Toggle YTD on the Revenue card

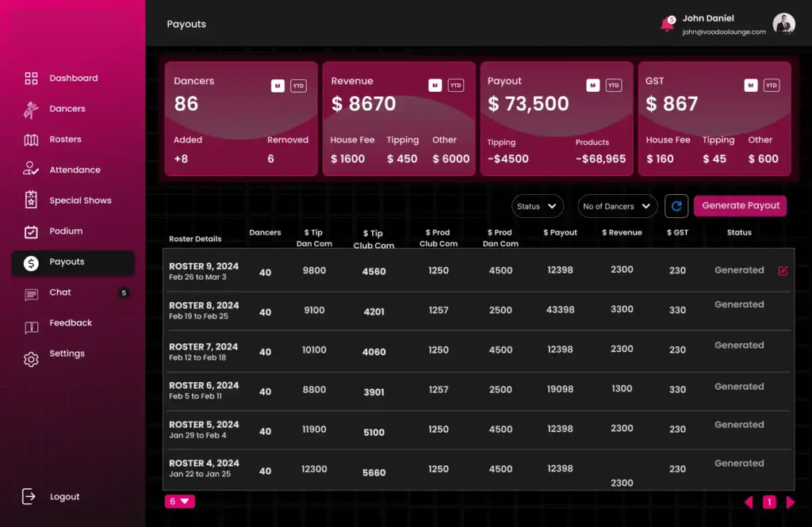click(456, 86)
